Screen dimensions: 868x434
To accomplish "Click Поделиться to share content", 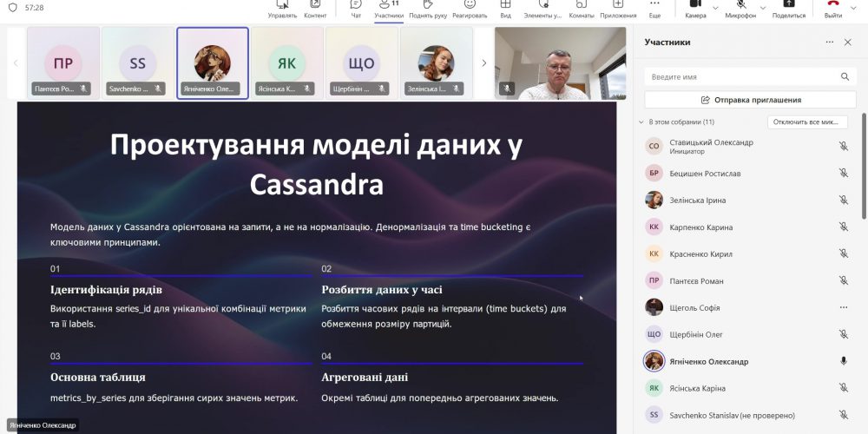I will point(789,10).
